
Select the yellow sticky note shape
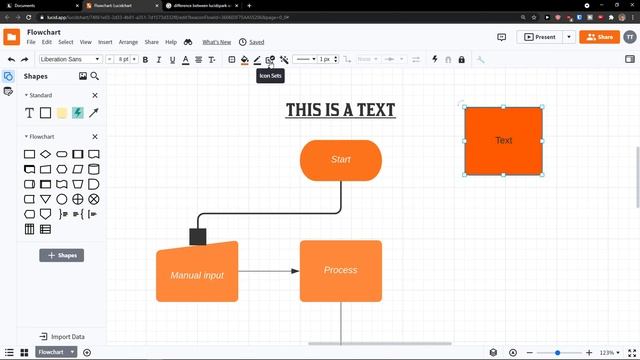point(62,113)
